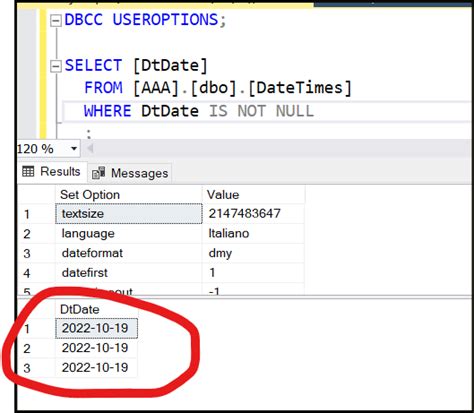Click the [DtDate] token in SELECT line

170,65
